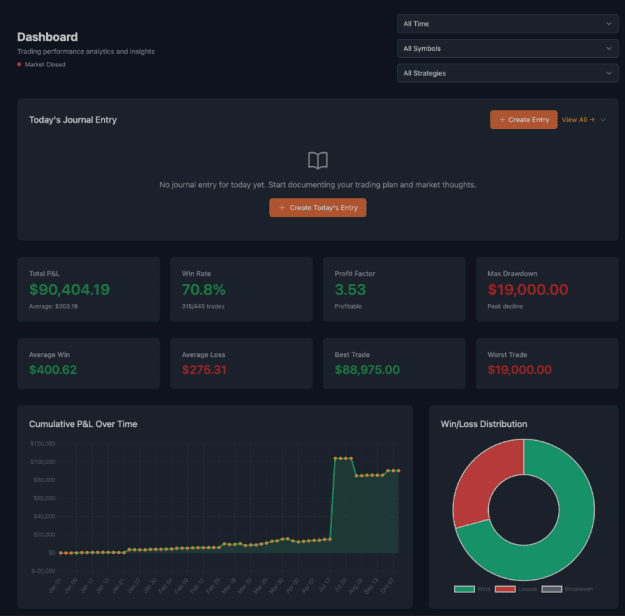Toggle the red Losses legend swatch
This screenshot has width=625, height=616.
point(505,589)
